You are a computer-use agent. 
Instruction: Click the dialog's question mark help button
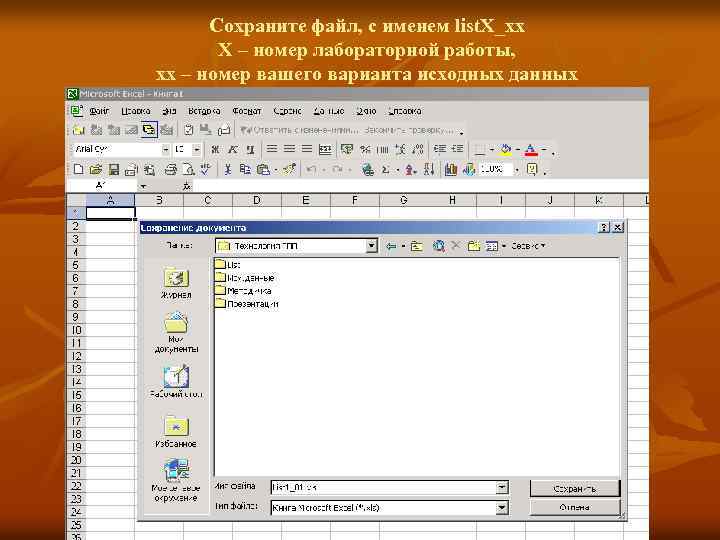(604, 227)
